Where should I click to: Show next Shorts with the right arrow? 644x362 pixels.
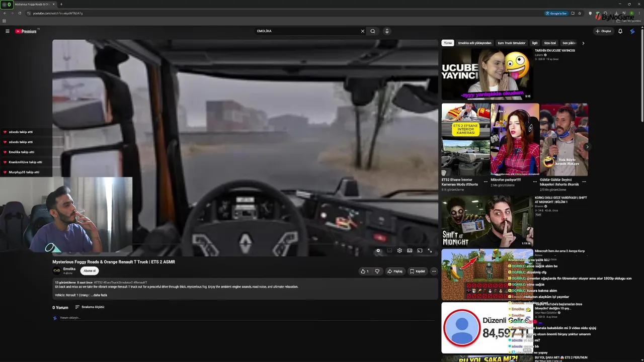point(587,147)
